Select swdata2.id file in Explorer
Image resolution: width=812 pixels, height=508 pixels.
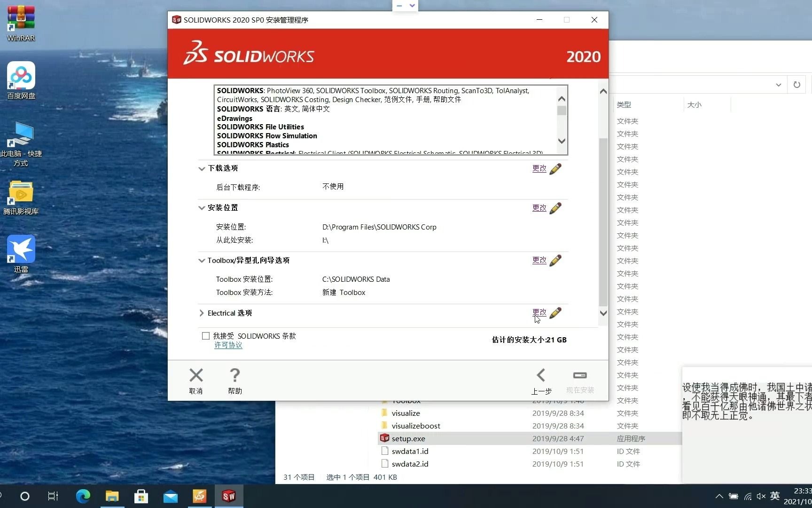(x=410, y=464)
